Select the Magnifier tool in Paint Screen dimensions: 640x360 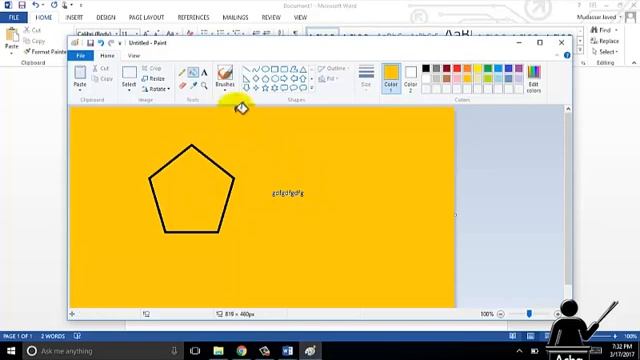pyautogui.click(x=204, y=85)
